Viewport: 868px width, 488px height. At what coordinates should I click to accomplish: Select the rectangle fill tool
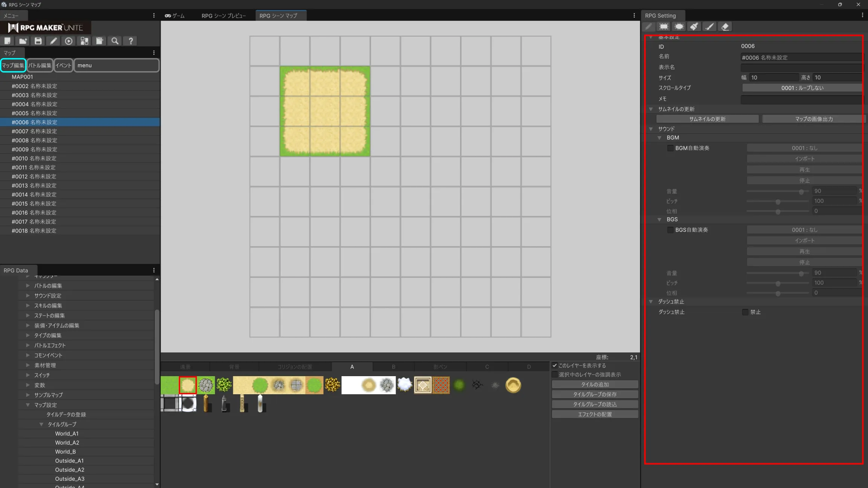tap(664, 27)
